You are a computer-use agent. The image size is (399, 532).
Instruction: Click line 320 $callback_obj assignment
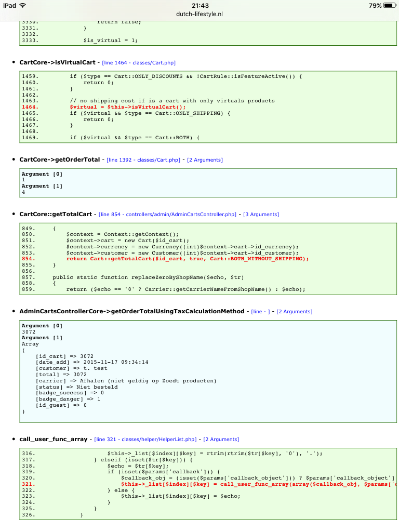[x=259, y=478]
